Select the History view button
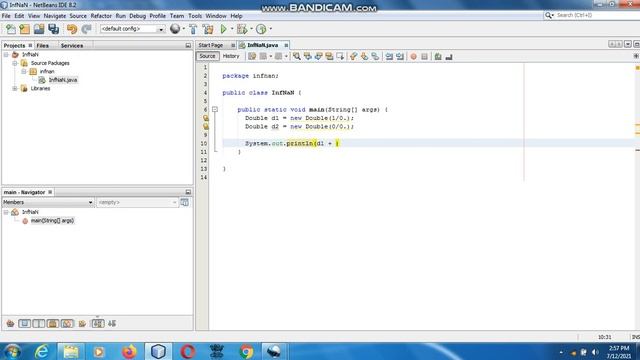 point(231,56)
